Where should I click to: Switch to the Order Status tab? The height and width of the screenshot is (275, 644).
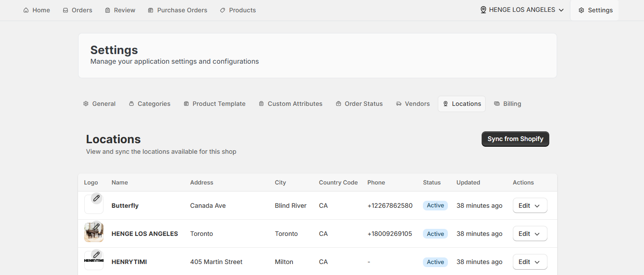point(359,104)
